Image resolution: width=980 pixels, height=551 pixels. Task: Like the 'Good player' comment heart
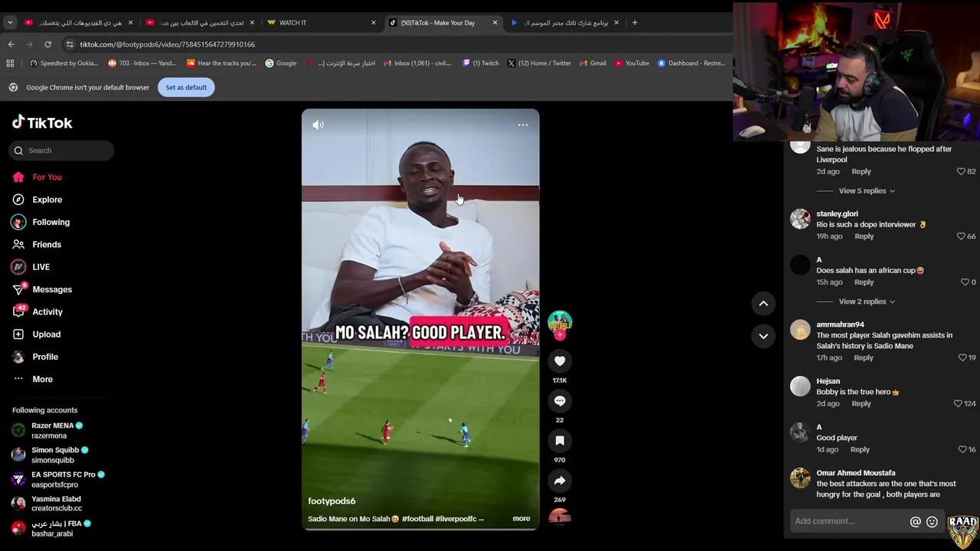pos(962,449)
